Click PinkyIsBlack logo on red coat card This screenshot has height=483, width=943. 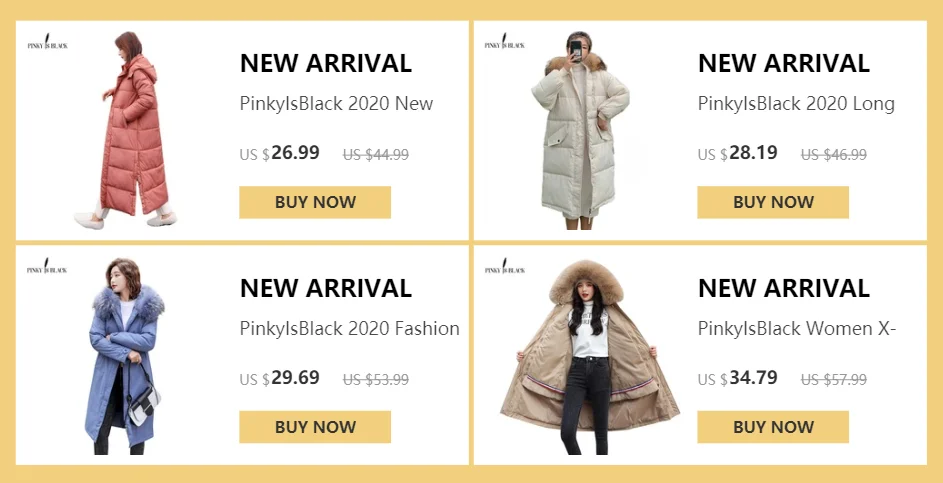(x=48, y=42)
